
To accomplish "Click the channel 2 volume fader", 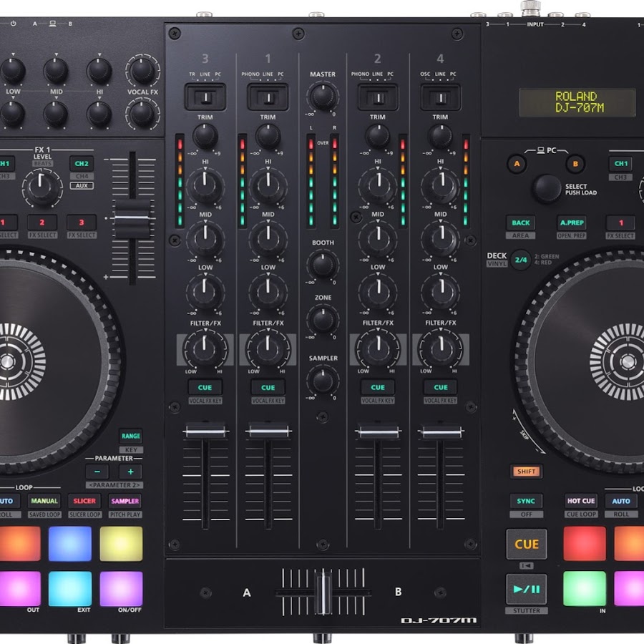I will pyautogui.click(x=378, y=431).
